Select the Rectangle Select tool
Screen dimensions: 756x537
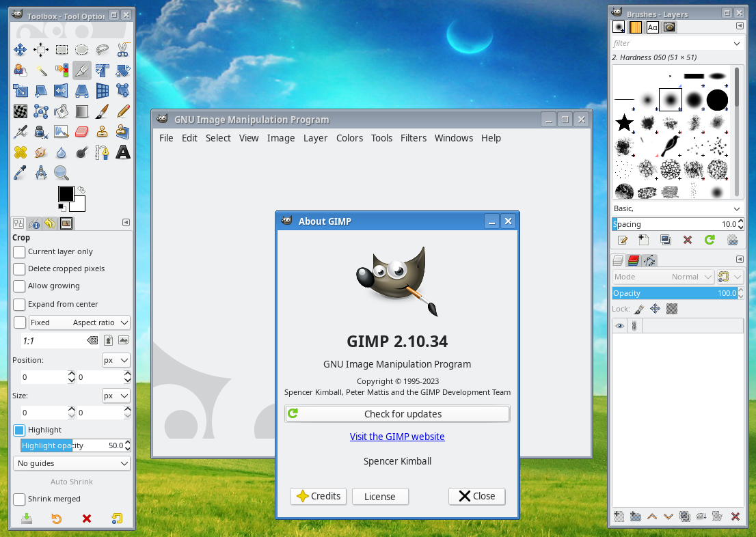click(x=62, y=50)
